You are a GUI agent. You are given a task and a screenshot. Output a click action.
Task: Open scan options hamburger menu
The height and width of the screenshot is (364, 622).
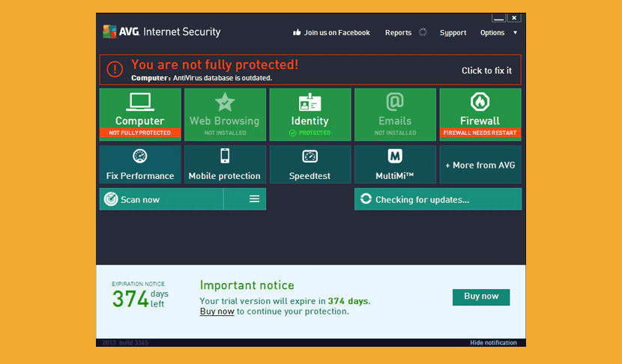click(x=254, y=199)
